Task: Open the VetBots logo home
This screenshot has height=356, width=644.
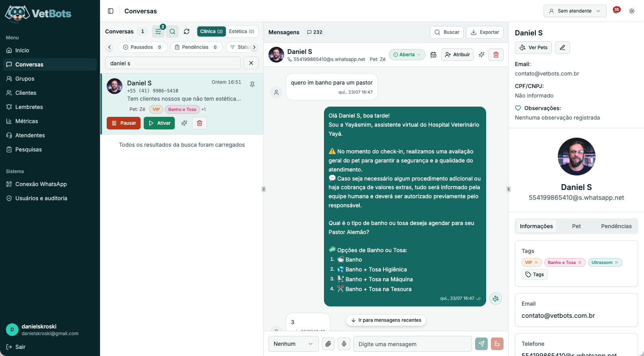Action: pyautogui.click(x=38, y=13)
